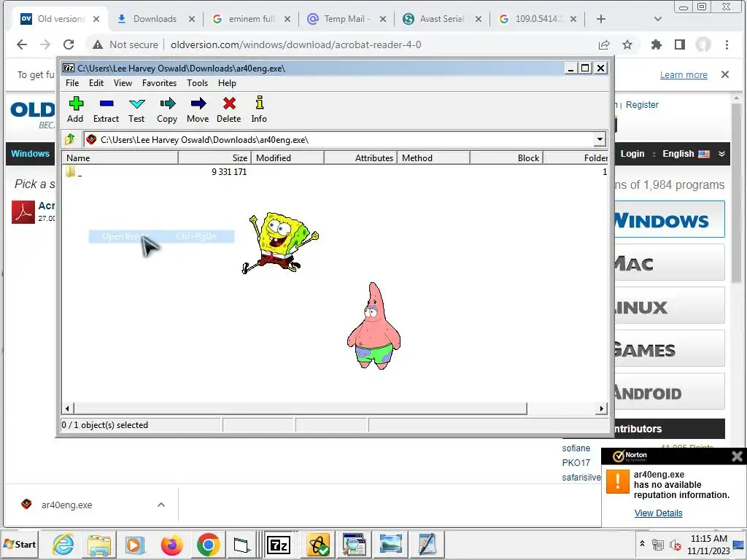Switch to the eminem full search tab

pos(251,19)
